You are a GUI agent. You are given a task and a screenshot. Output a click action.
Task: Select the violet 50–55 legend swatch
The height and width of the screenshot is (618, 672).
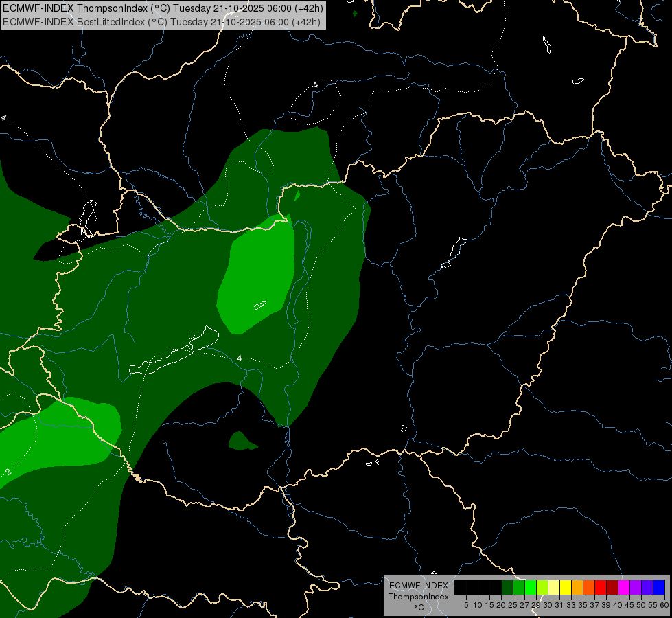click(x=647, y=587)
